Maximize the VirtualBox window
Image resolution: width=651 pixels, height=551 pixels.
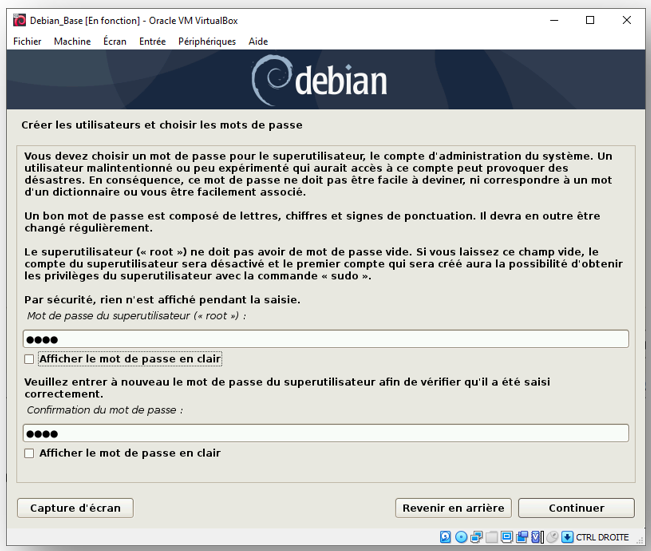590,20
